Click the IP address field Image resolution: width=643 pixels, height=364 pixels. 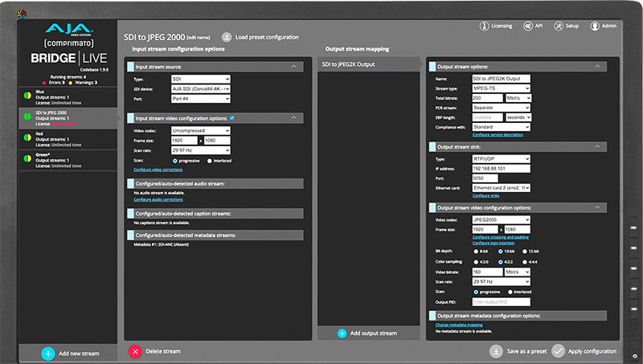coord(501,169)
